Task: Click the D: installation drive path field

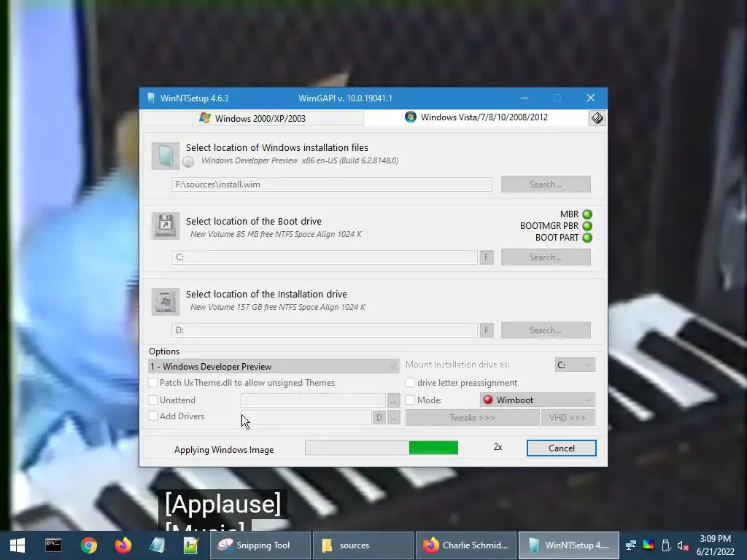Action: 325,330
